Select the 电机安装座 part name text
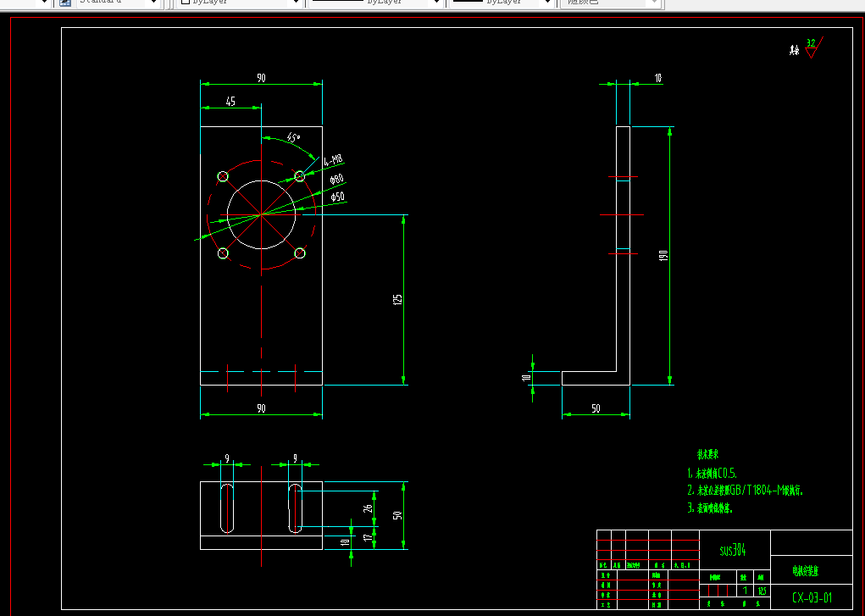Image resolution: width=865 pixels, height=616 pixels. coord(806,571)
